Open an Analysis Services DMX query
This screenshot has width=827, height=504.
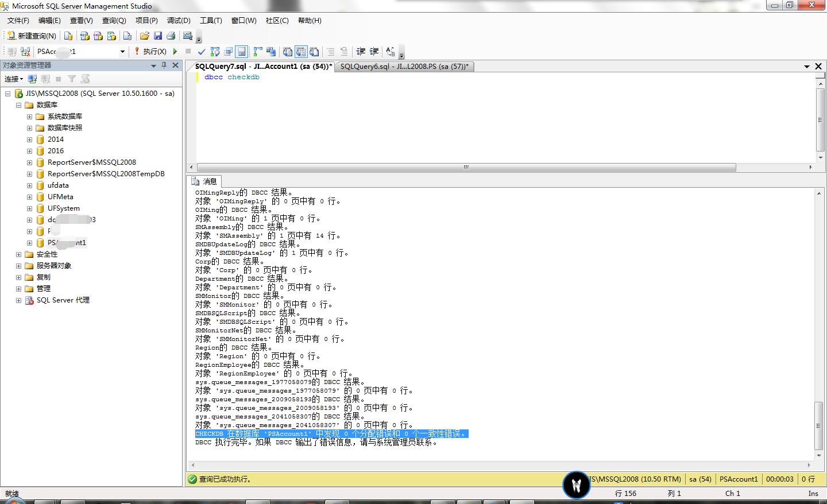tap(98, 36)
